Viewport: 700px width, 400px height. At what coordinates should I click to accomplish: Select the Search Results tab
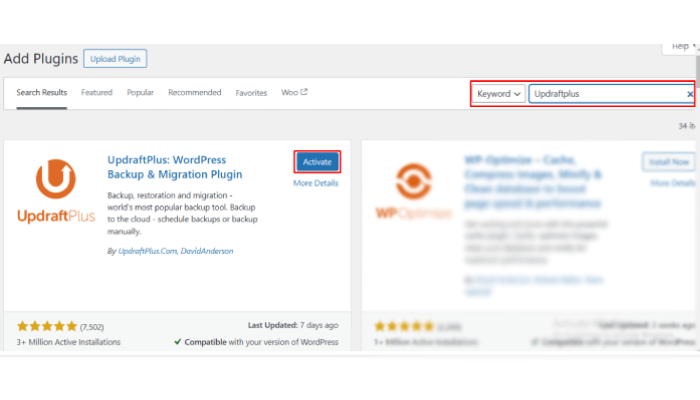pos(42,93)
